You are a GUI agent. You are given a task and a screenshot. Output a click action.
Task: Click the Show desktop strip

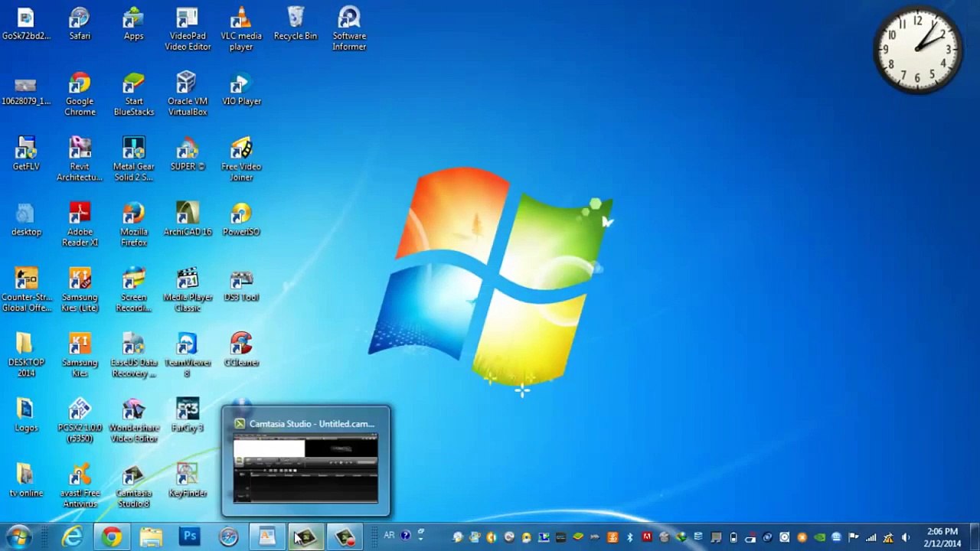click(974, 537)
